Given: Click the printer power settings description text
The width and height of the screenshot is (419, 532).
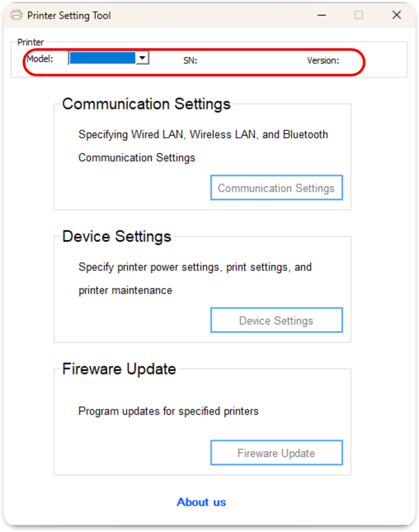Looking at the screenshot, I should pos(195,278).
